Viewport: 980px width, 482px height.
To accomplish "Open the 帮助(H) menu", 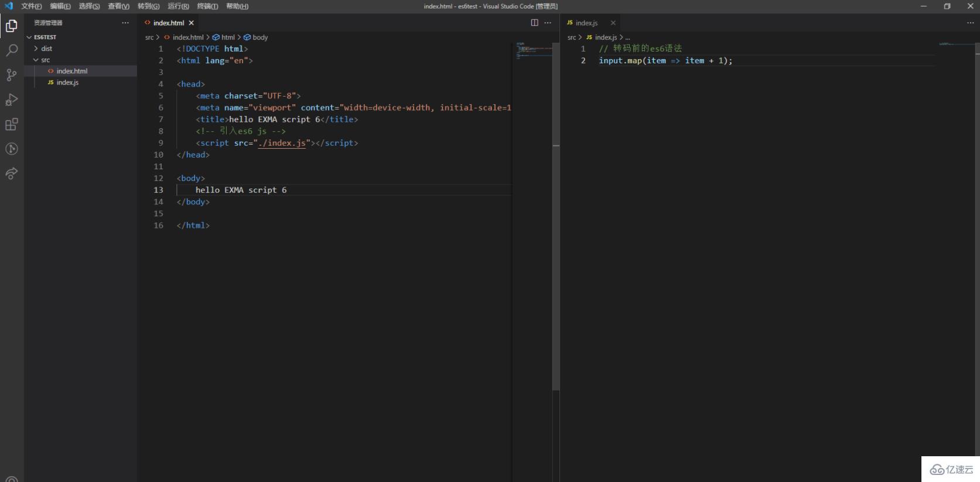I will click(x=237, y=6).
